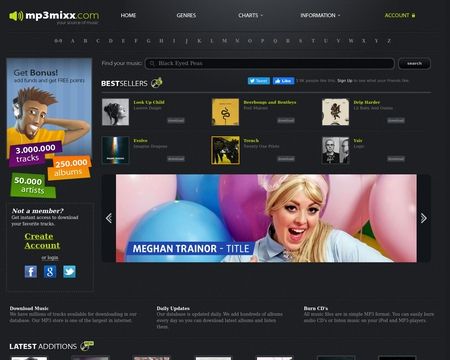Viewport: 450px width, 360px height.
Task: Browse artists starting with 0-9
Action: coord(58,41)
